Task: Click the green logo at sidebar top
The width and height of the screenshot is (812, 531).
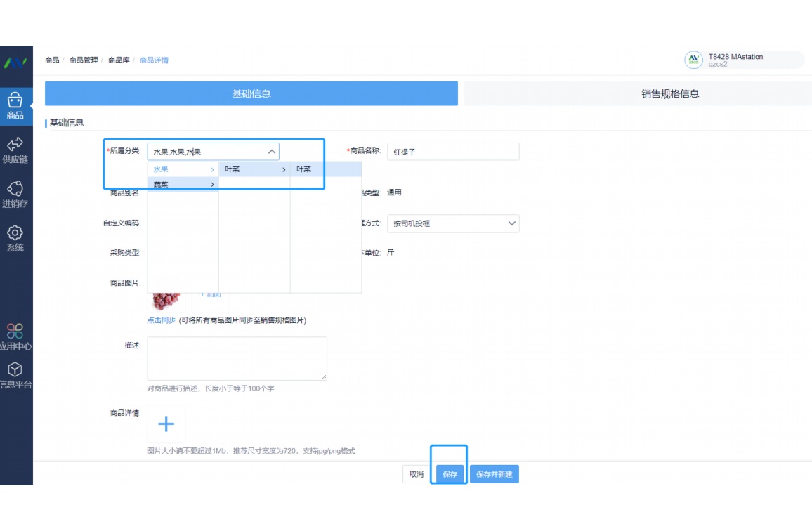Action: 15,63
